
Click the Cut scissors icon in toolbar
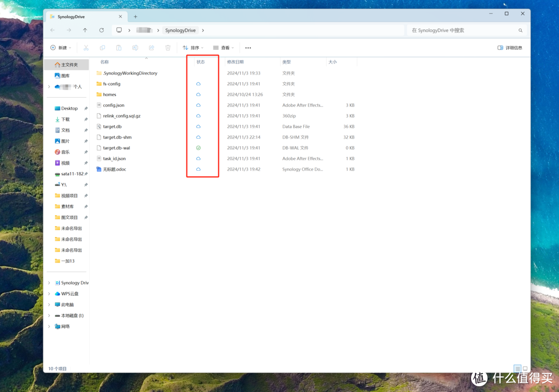tap(86, 48)
